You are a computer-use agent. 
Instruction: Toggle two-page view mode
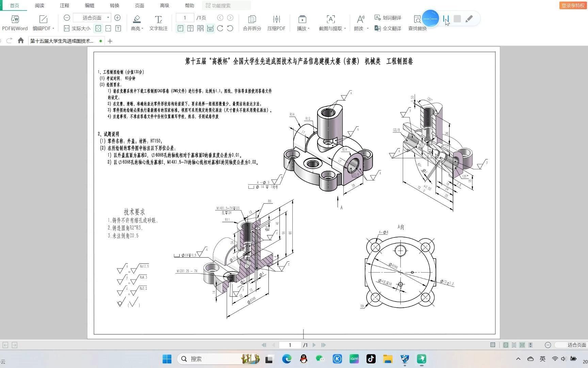click(190, 28)
